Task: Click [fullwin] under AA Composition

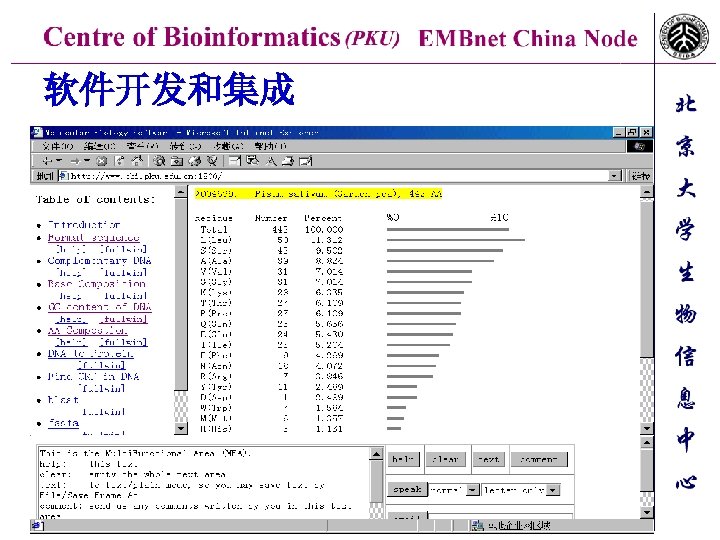Action: [124, 342]
